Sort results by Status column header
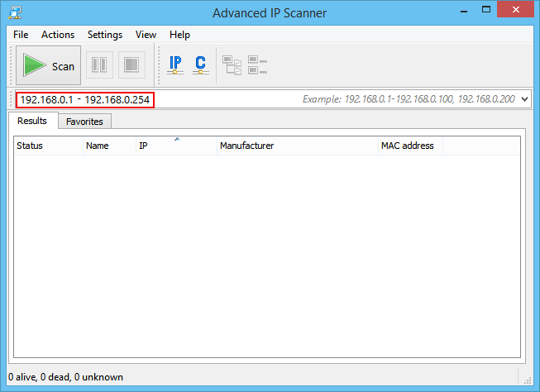The width and height of the screenshot is (540, 392). (48, 146)
